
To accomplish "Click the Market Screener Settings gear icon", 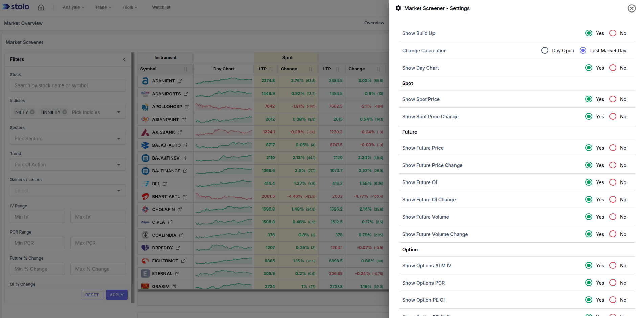I will pyautogui.click(x=398, y=8).
